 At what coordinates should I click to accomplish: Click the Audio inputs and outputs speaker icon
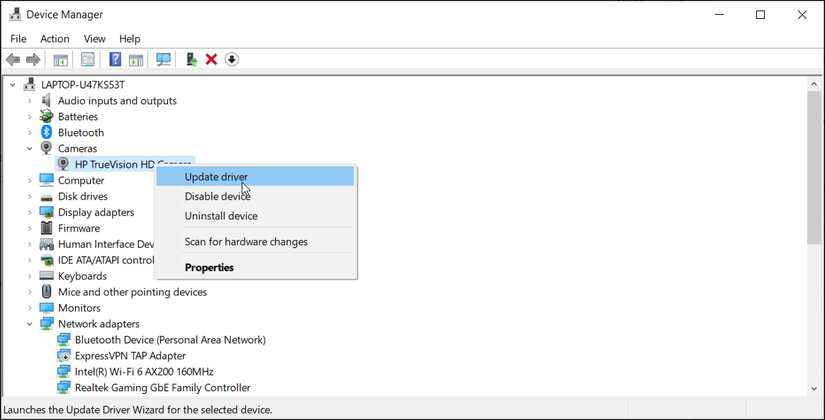pyautogui.click(x=46, y=101)
